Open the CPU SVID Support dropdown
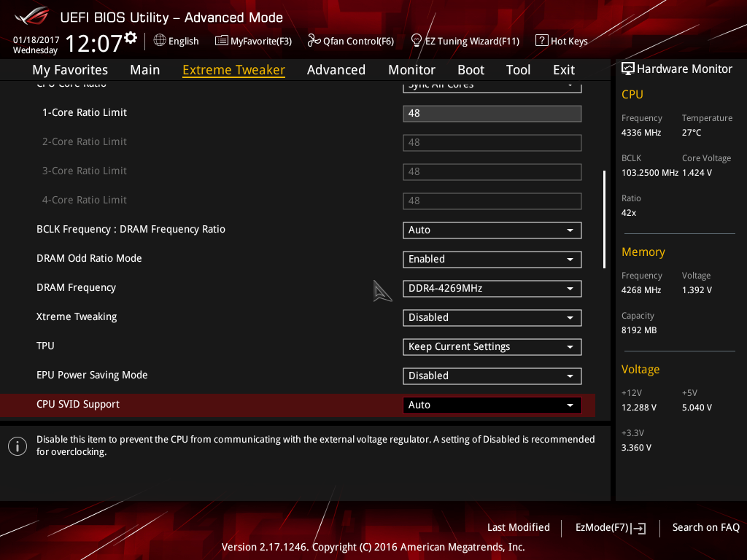Image resolution: width=747 pixels, height=560 pixels. pos(492,405)
